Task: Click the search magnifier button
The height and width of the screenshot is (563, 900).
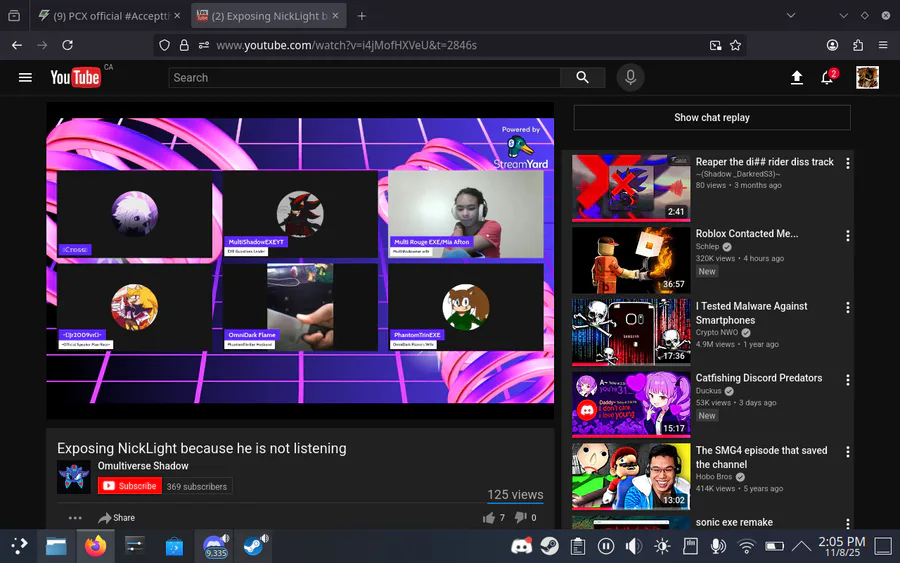Action: click(582, 77)
